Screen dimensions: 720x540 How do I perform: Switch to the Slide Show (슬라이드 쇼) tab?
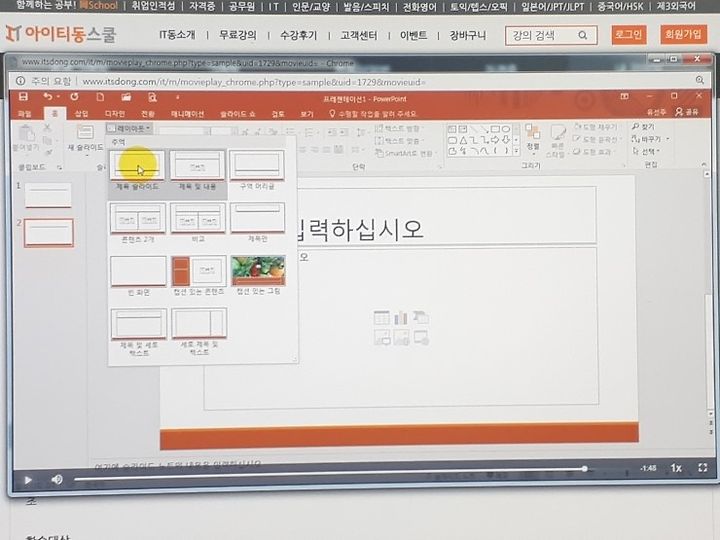(x=237, y=113)
